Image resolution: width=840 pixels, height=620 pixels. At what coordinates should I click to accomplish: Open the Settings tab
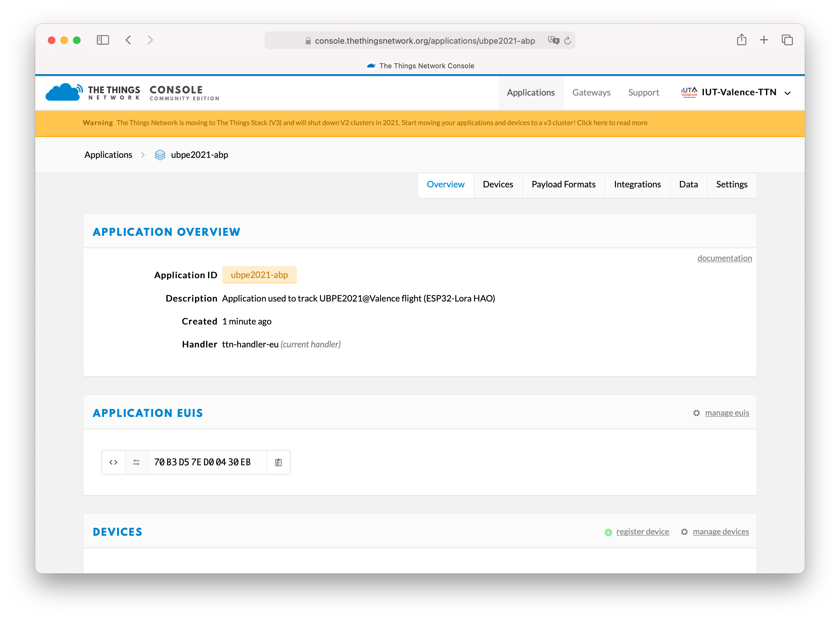(x=731, y=185)
